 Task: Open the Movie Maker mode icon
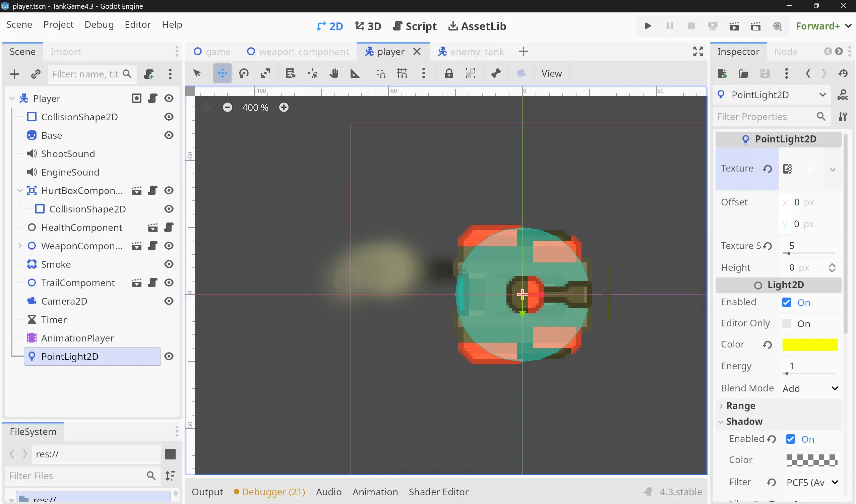(x=777, y=26)
